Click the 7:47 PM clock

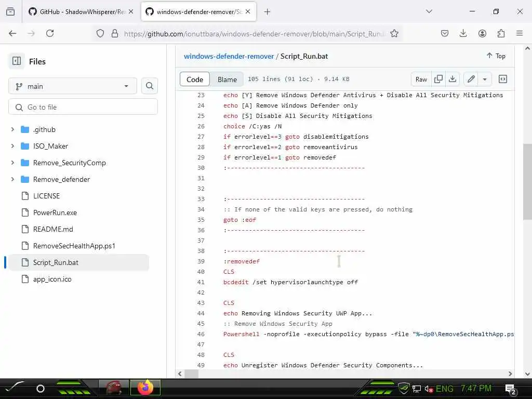(476, 388)
